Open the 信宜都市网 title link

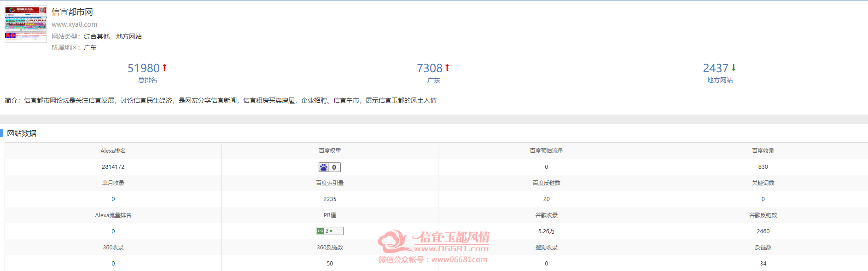point(72,12)
